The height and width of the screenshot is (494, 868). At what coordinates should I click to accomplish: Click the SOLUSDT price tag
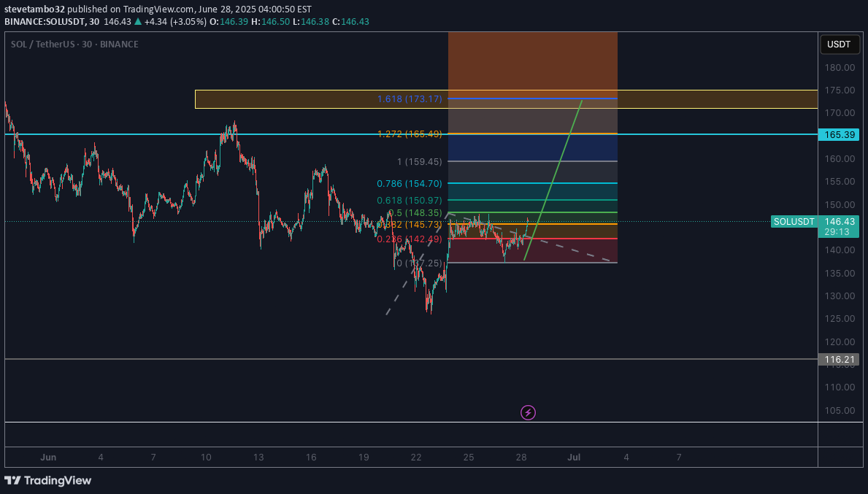(794, 221)
